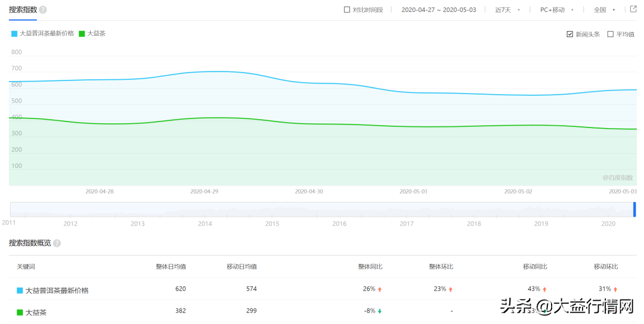644x324 pixels.
Task: Click x-axis date label 2020-05-02
Action: [518, 192]
